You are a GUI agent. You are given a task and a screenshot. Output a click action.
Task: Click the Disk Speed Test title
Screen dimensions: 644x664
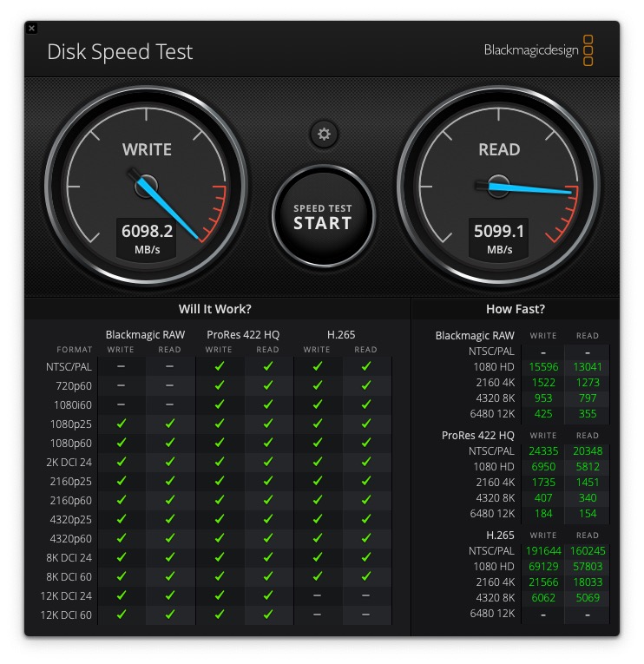click(120, 52)
